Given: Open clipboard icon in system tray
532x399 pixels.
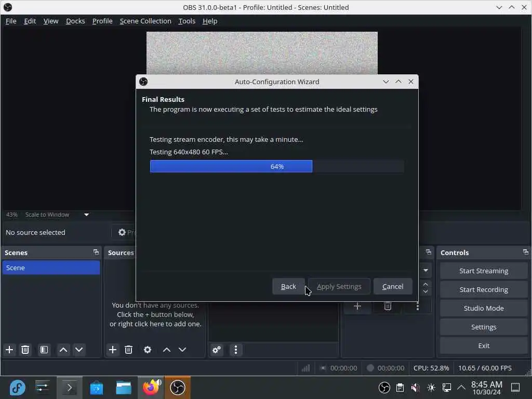Looking at the screenshot, I should pos(400,388).
